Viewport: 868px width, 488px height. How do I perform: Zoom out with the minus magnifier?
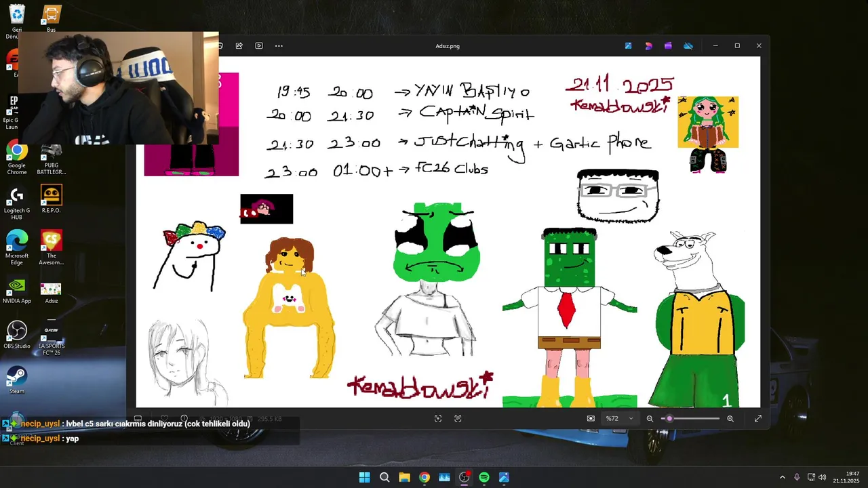tap(650, 419)
